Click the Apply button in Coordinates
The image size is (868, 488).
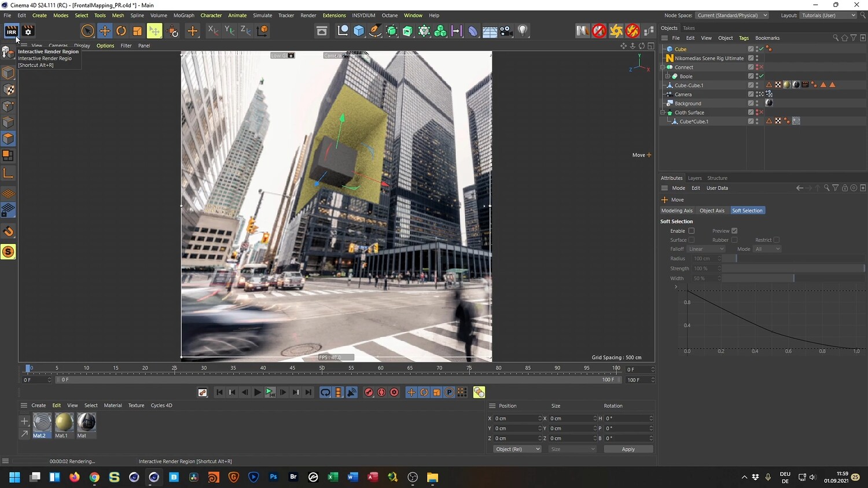point(628,449)
